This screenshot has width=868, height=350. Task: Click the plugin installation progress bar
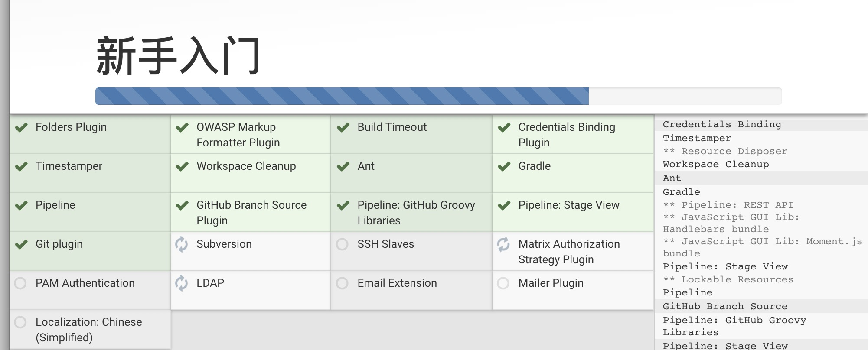coord(438,96)
